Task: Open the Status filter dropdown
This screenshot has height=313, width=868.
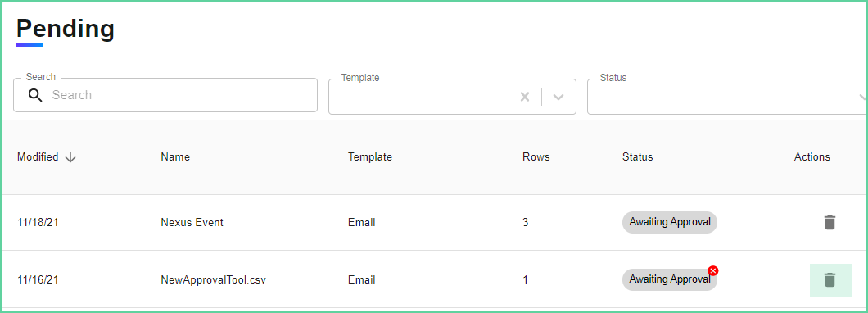Action: (726, 97)
